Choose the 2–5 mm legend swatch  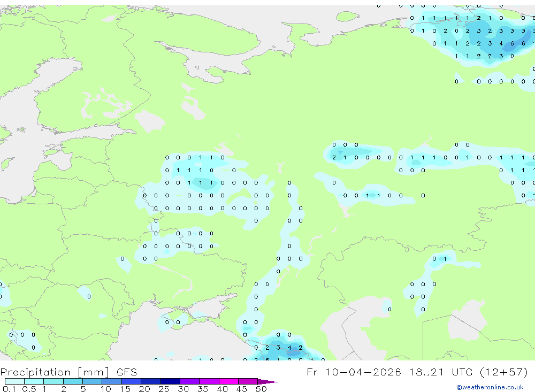click(73, 381)
